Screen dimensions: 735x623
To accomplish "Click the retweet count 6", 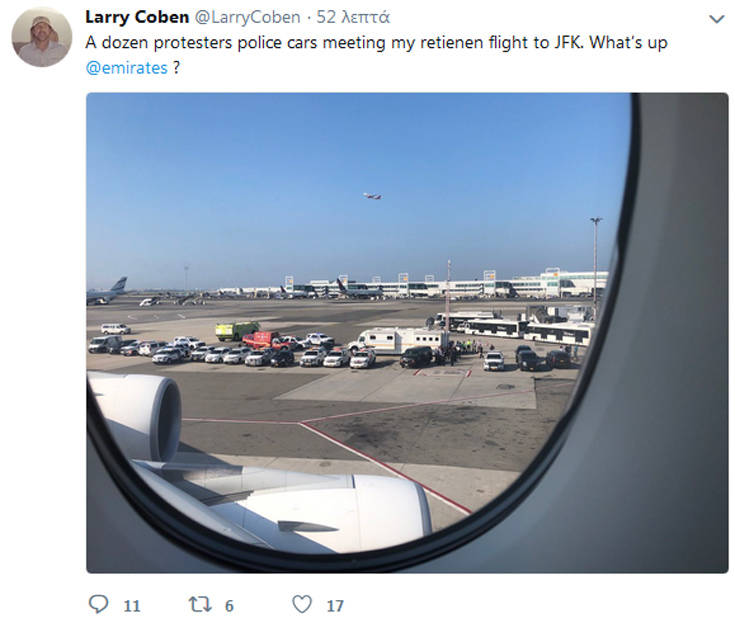I will pos(229,605).
